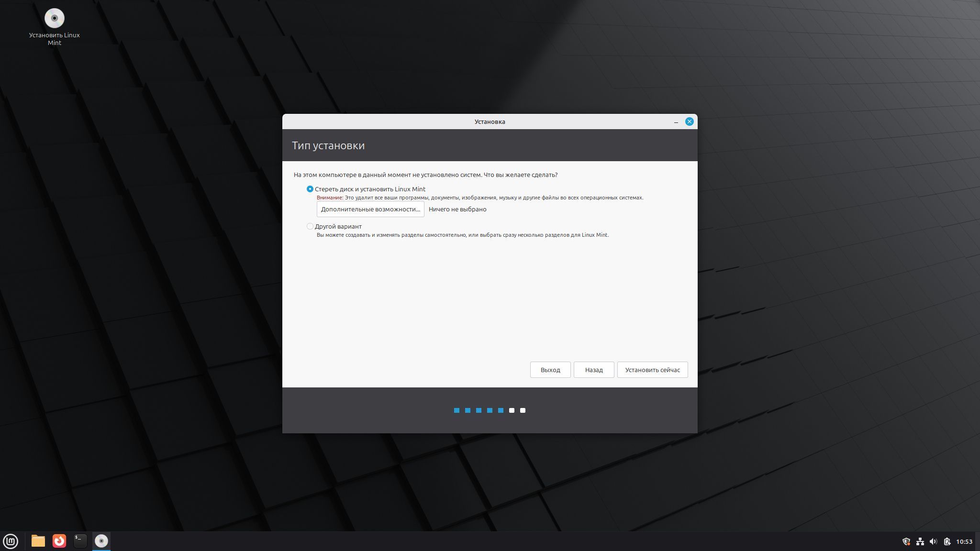Minimize the Установка installer window
Viewport: 980px width, 551px height.
pos(676,122)
